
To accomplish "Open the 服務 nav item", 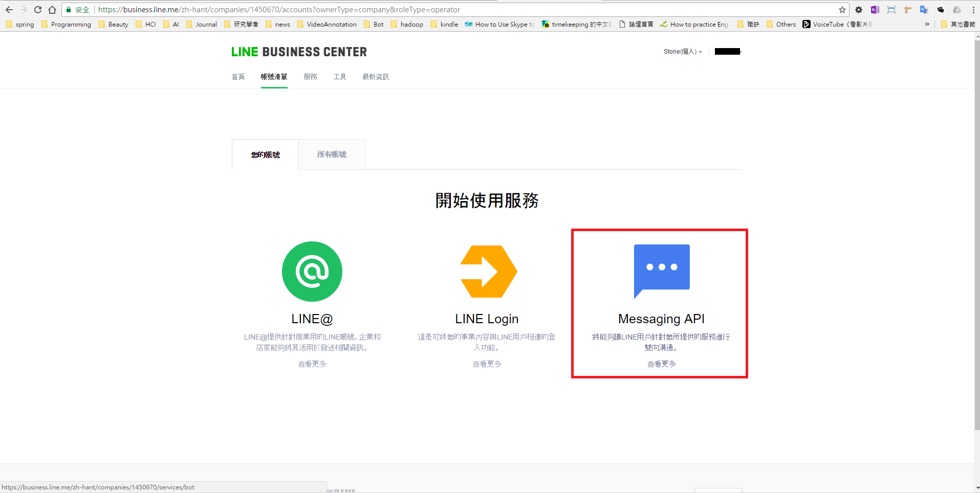I will [310, 77].
